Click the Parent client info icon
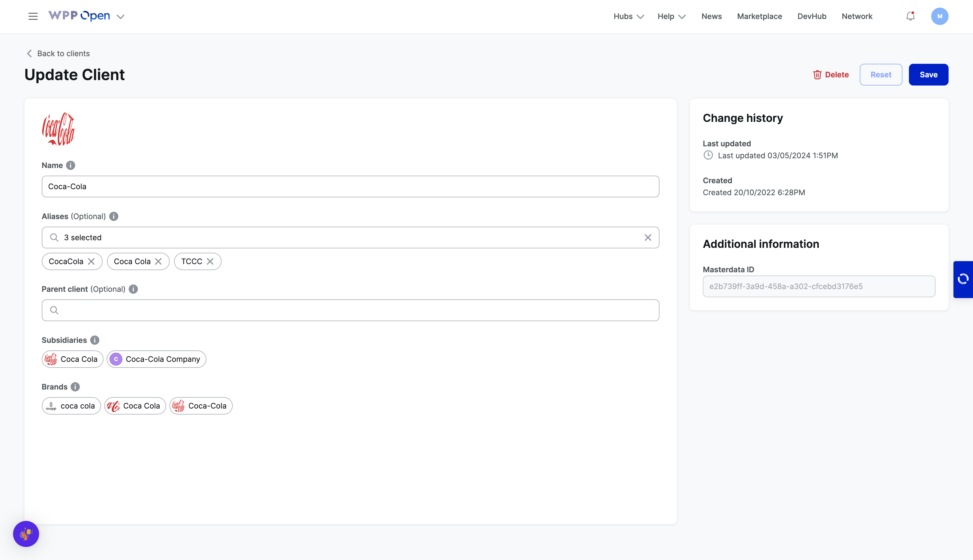The width and height of the screenshot is (973, 560). click(133, 289)
